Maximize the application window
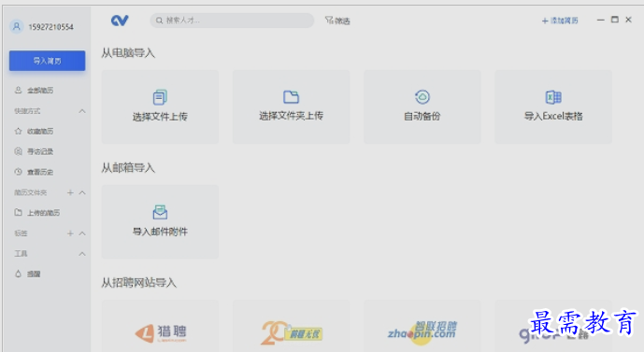Viewport: 644px width, 352px height. click(x=615, y=20)
